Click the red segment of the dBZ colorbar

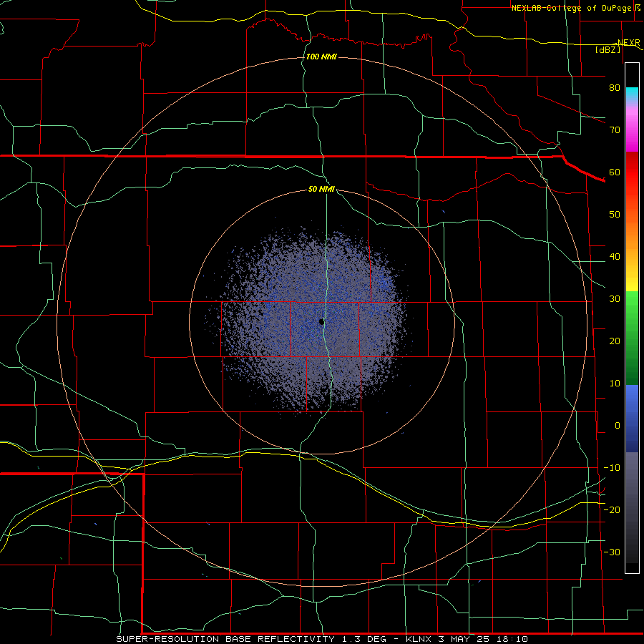point(632,172)
